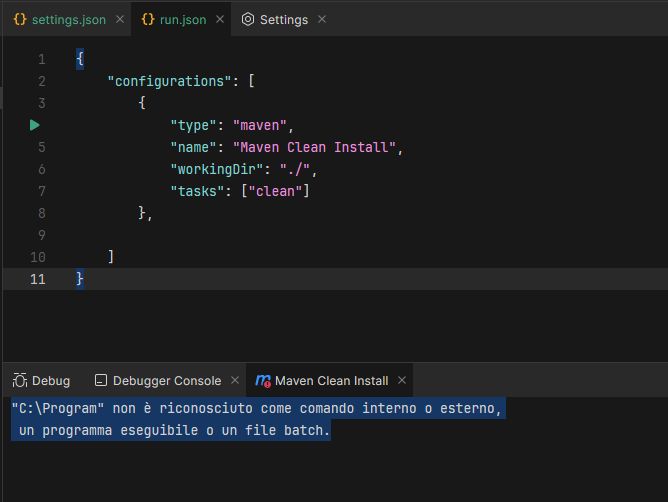Click line number 8 in gutter
Image resolution: width=668 pixels, height=502 pixels.
(x=41, y=213)
